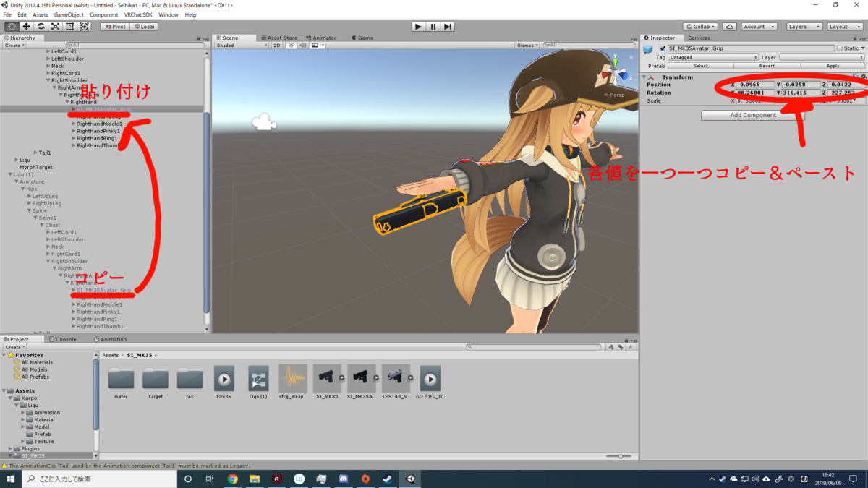Screen dimensions: 868x488
Task: Select the Rect Transform tool
Action: 69,27
